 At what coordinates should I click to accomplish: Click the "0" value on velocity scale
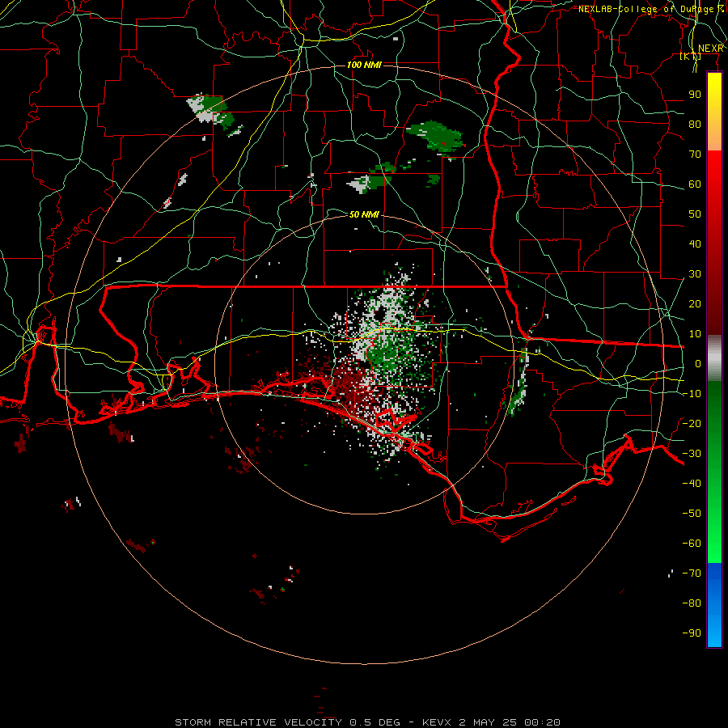tap(698, 364)
